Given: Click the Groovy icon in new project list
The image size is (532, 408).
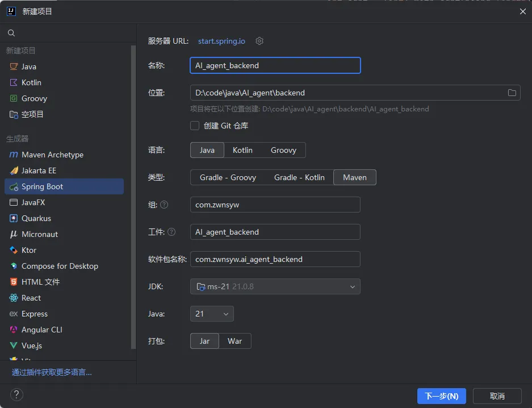Looking at the screenshot, I should (14, 98).
